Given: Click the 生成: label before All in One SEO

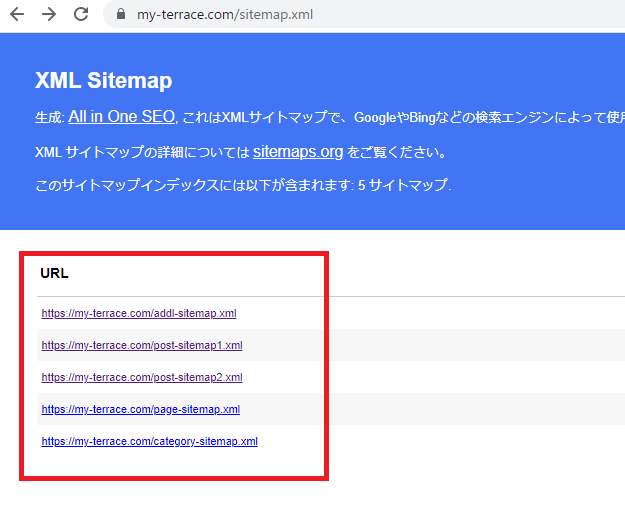Looking at the screenshot, I should point(49,118).
